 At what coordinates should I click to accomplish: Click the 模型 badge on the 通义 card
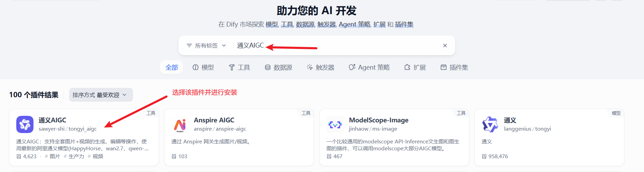[616, 113]
